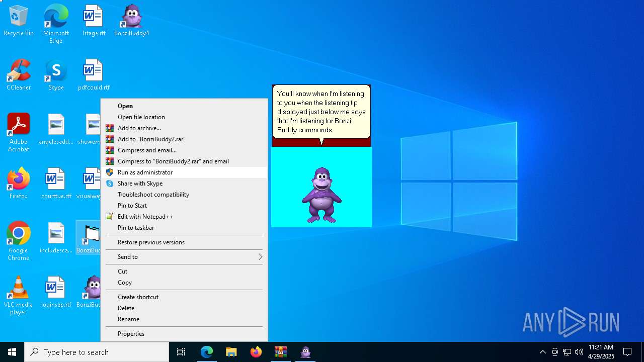Launch the Microsoft Edge desktop shortcut
This screenshot has width=644, height=362.
(56, 24)
